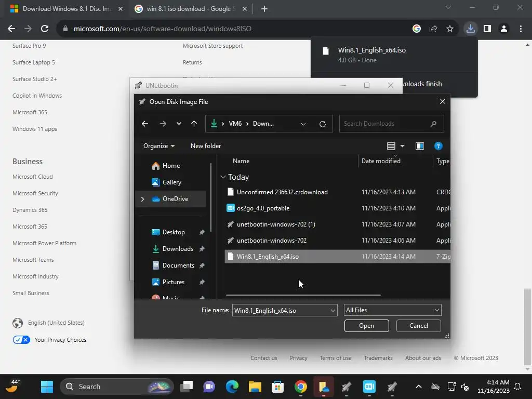Screen dimensions: 532x399
Task: Open Documents quick access folder
Action: pos(178,265)
